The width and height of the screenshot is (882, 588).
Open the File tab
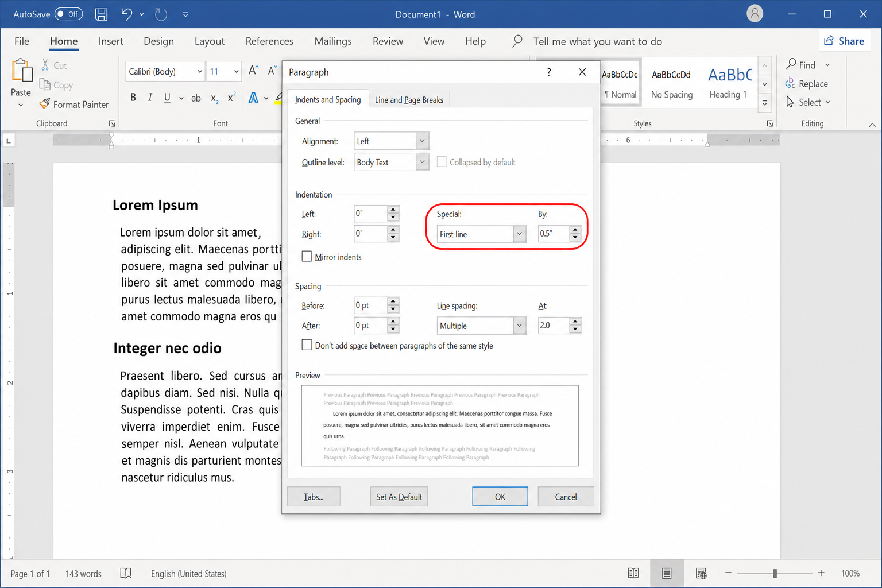[x=22, y=41]
